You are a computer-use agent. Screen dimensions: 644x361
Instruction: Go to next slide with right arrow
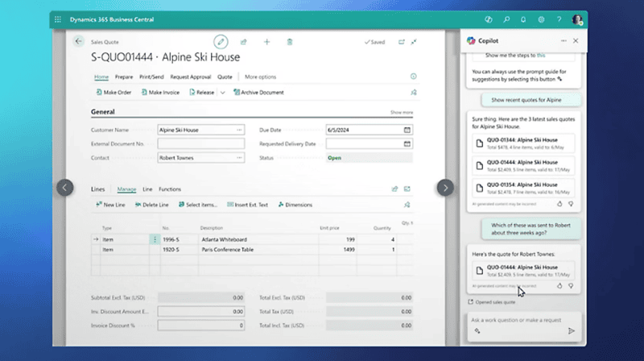coord(445,188)
